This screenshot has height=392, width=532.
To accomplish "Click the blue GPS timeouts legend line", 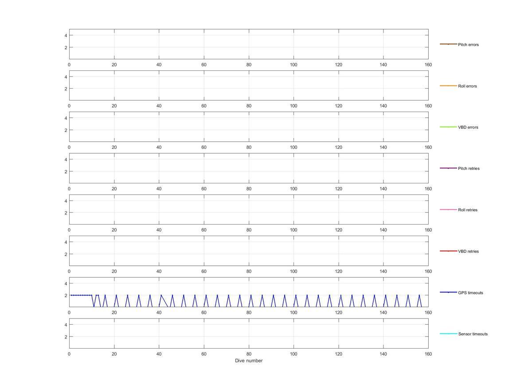I will (x=448, y=292).
